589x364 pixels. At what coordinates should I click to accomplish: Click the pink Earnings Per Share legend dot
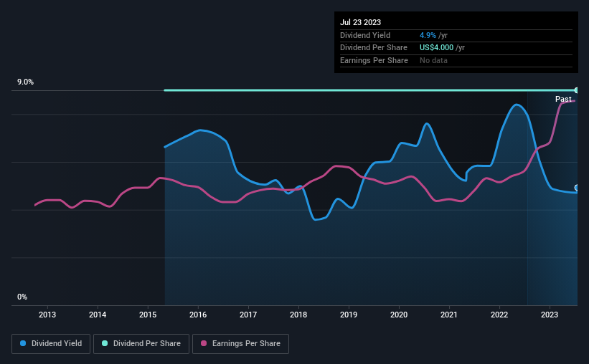(204, 343)
